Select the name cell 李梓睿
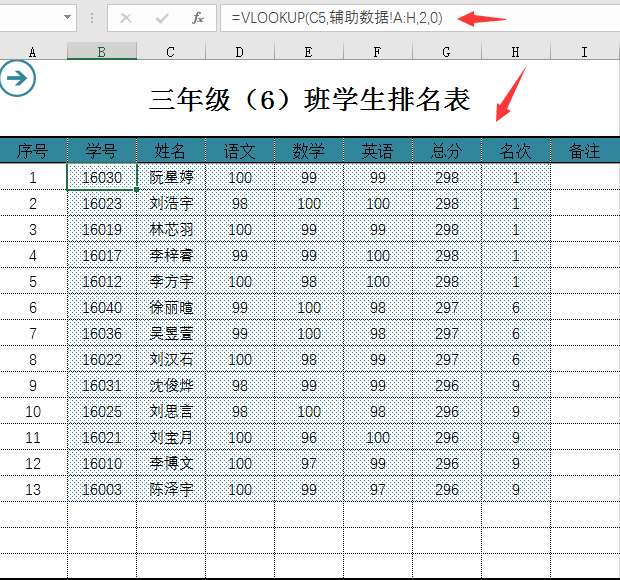The width and height of the screenshot is (620, 580). click(171, 255)
